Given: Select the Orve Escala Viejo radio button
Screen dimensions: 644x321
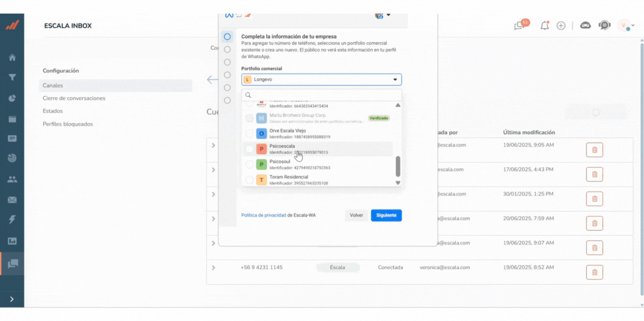Looking at the screenshot, I should pos(249,133).
